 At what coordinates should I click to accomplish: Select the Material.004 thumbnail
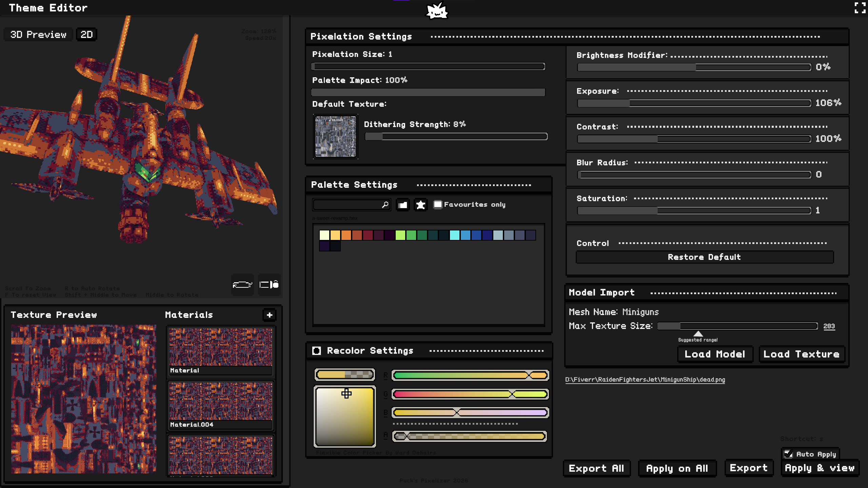pos(221,406)
